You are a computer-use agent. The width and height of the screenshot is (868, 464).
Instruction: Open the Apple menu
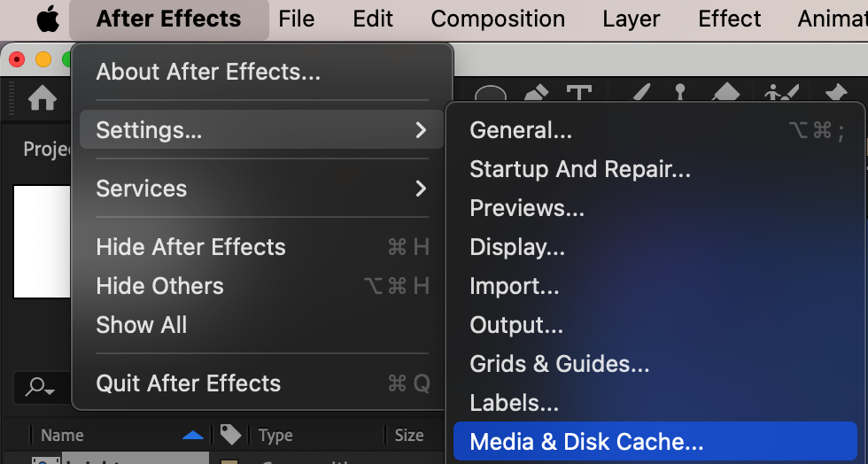click(x=47, y=19)
